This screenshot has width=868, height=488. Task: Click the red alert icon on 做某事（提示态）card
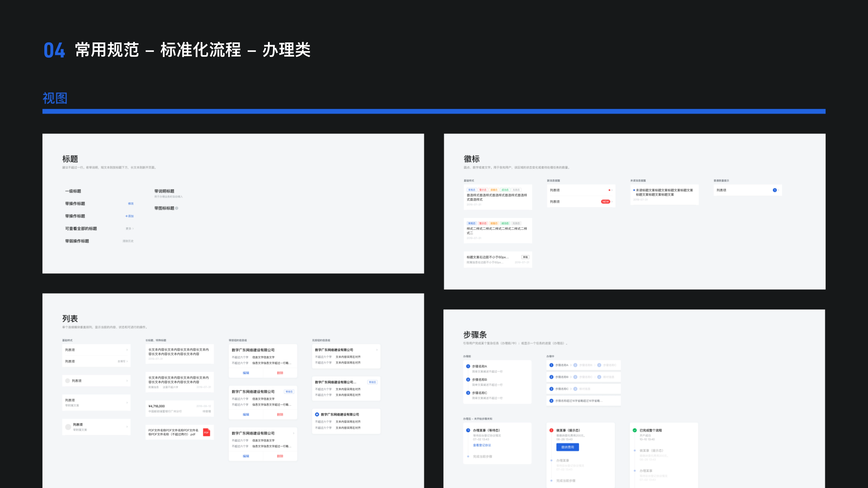coord(552,430)
